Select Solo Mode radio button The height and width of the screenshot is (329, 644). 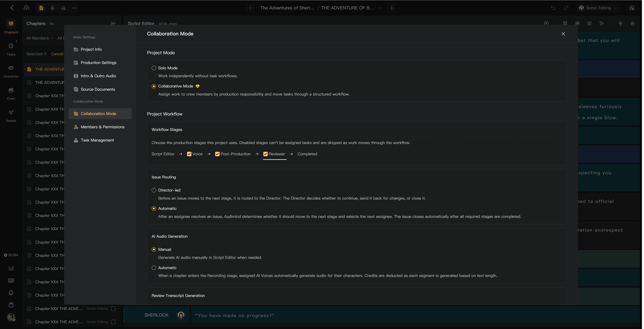point(154,68)
